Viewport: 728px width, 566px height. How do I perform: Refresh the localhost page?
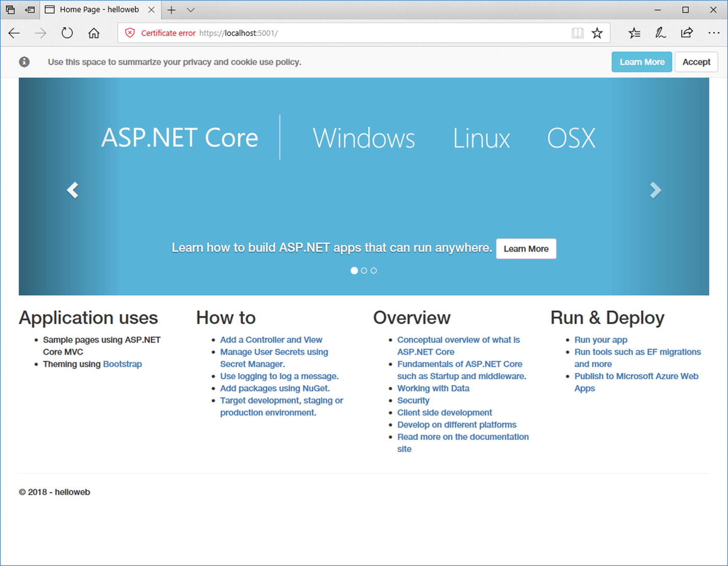[x=67, y=33]
